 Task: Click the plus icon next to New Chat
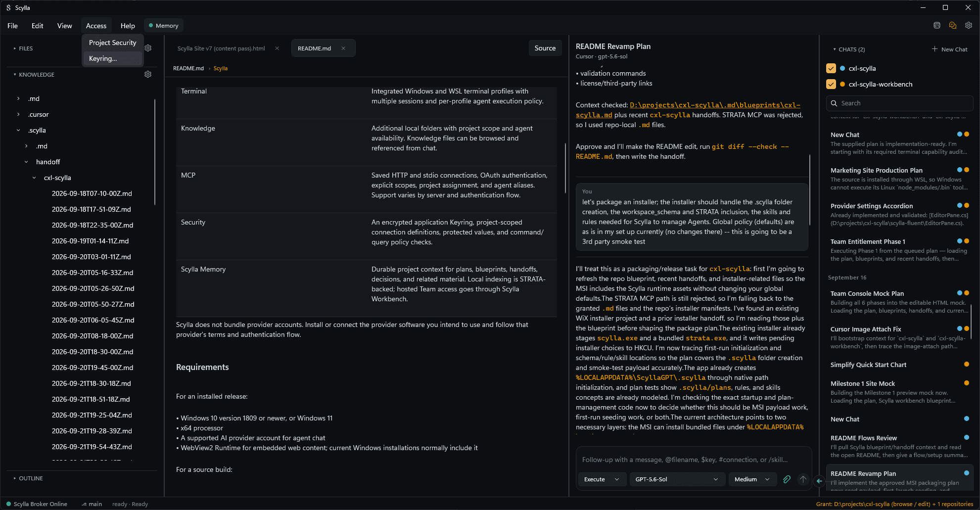[x=934, y=49]
